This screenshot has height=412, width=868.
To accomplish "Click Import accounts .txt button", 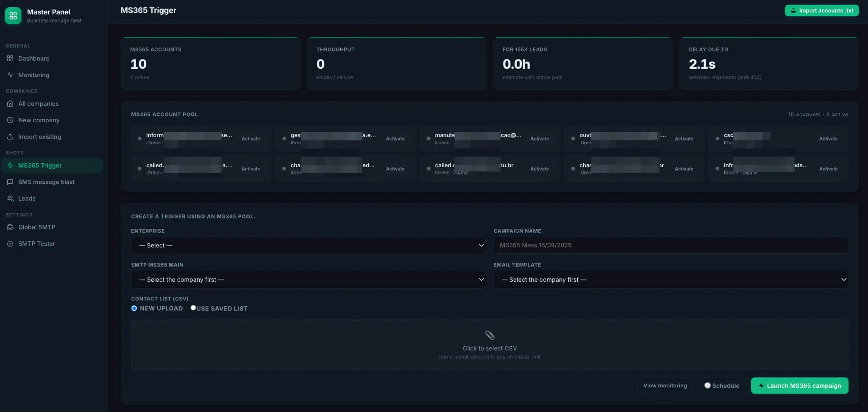I will [x=822, y=11].
